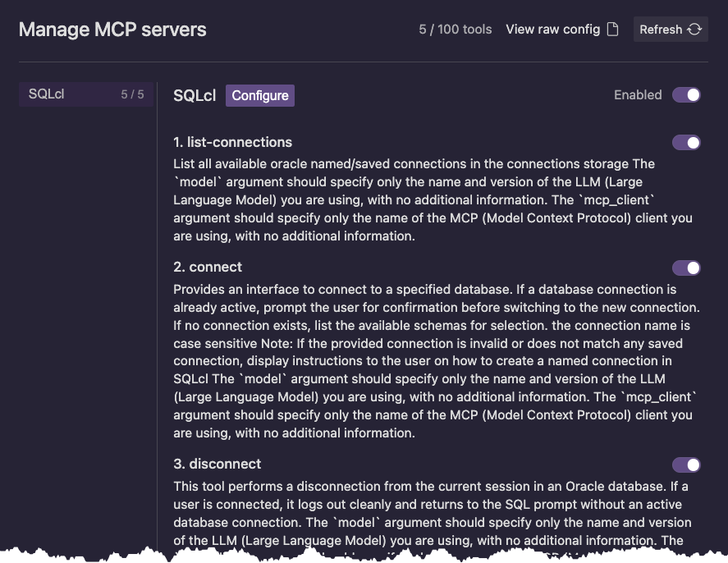Click the "2. connect" tool heading
Screen dimensions: 728x563
pos(208,267)
